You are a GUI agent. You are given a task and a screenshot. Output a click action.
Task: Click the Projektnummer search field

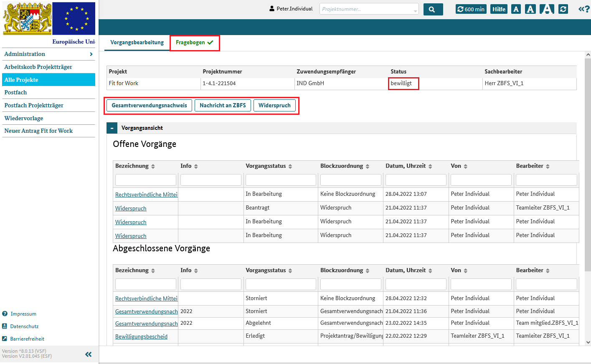pyautogui.click(x=366, y=9)
